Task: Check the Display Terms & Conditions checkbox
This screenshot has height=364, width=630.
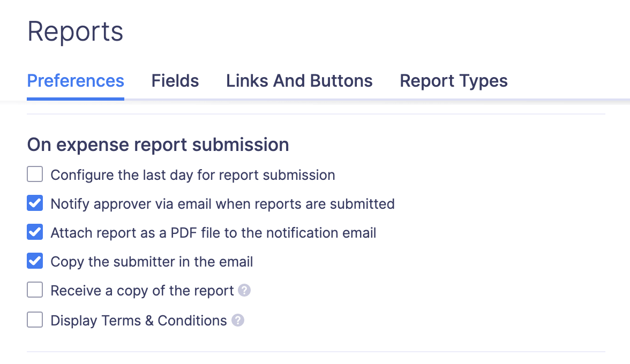Action: [35, 321]
